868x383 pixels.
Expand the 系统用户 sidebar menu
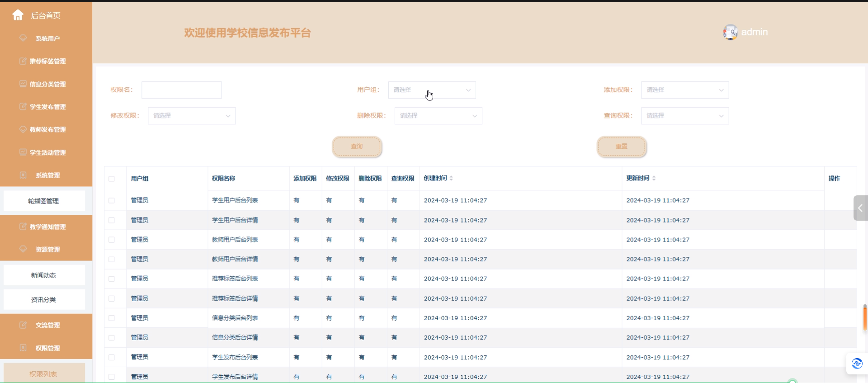point(46,38)
